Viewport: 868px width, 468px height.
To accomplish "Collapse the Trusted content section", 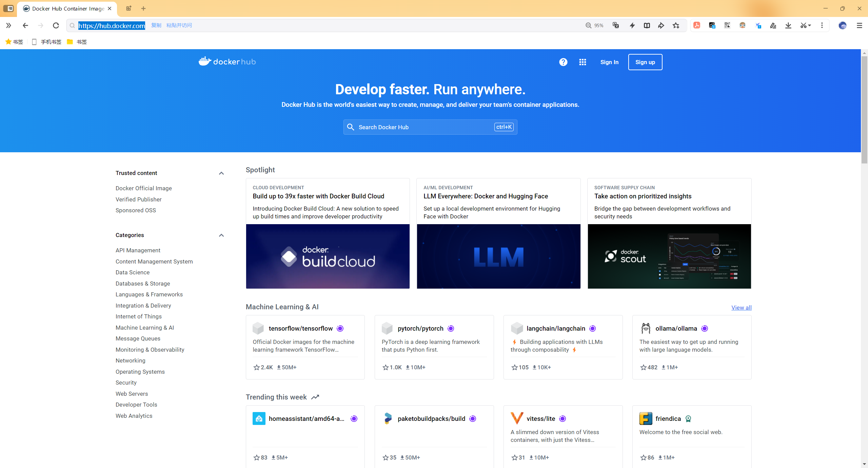I will (x=221, y=173).
